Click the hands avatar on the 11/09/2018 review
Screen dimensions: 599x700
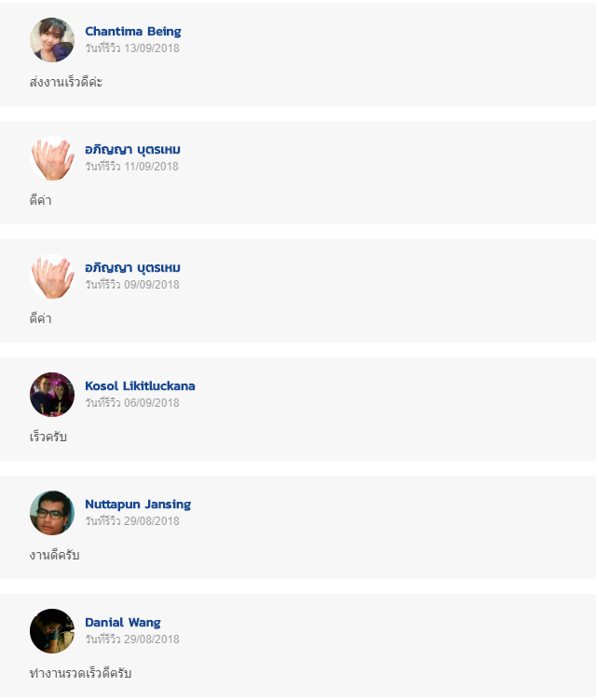tap(52, 158)
